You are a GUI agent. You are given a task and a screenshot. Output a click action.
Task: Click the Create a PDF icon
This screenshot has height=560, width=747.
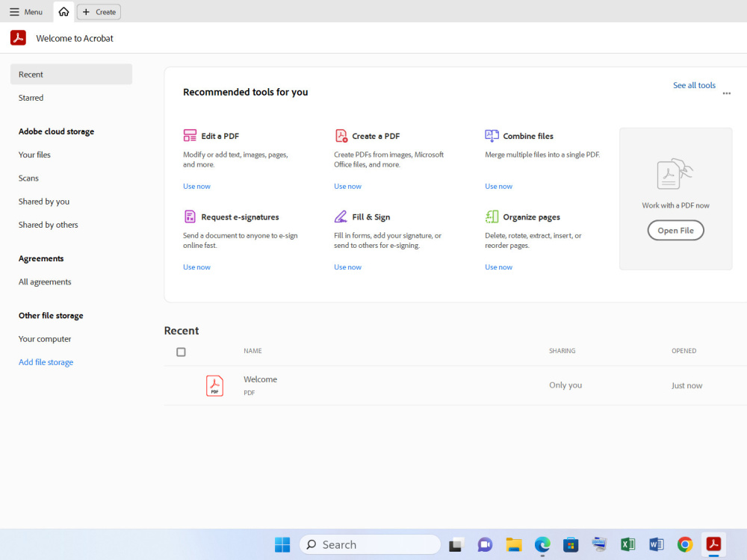pos(341,136)
